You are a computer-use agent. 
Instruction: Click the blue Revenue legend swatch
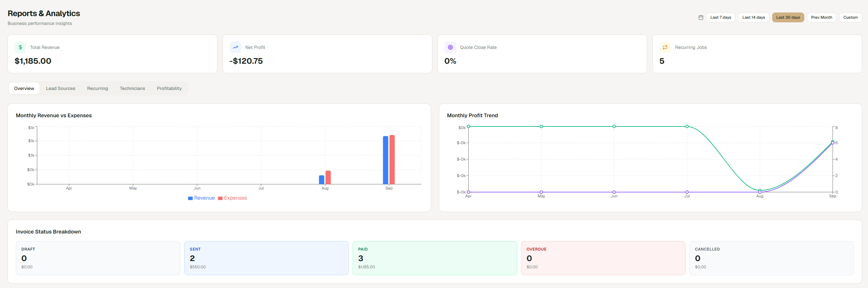pyautogui.click(x=190, y=198)
